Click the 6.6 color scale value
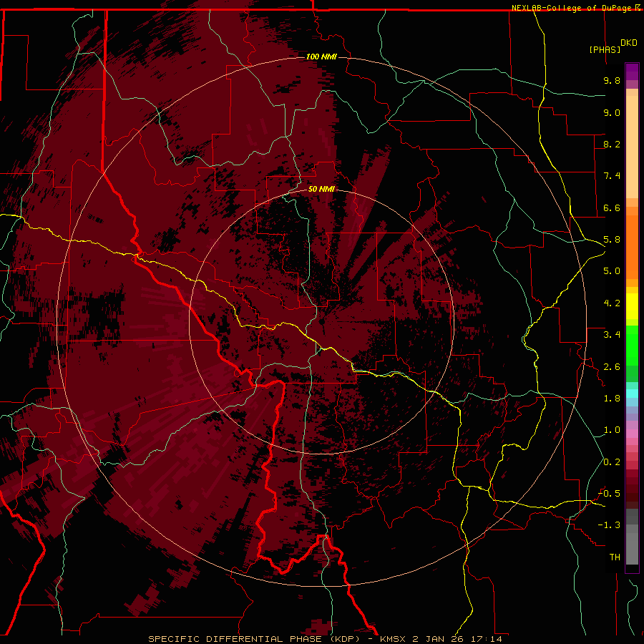The height and width of the screenshot is (644, 644). click(612, 208)
